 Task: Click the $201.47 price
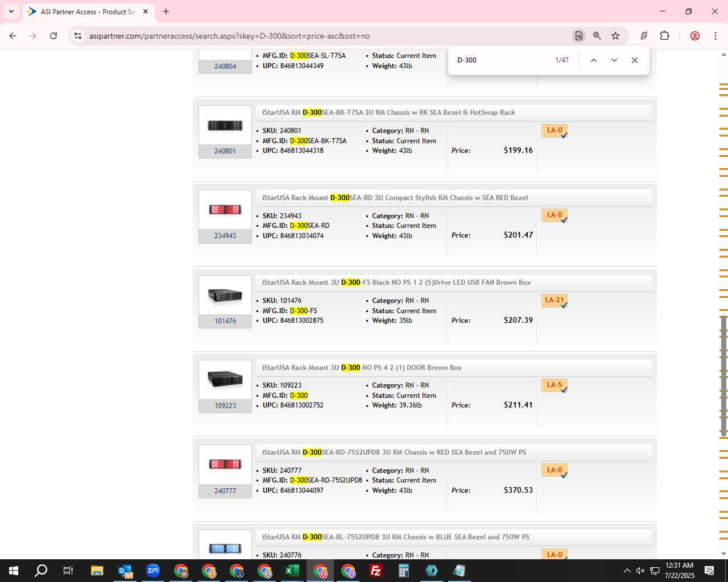point(518,235)
